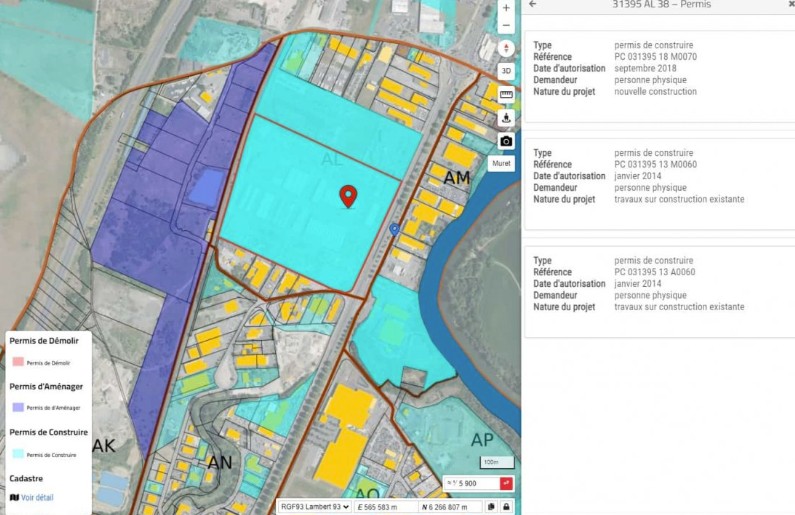Screen dimensions: 795x515
Task: Apply scale with the red button
Action: (507, 484)
